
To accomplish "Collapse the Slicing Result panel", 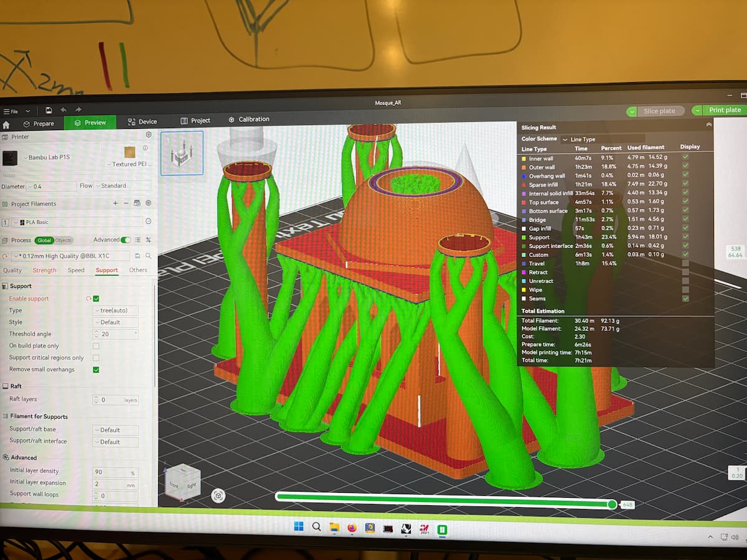I will 708,125.
